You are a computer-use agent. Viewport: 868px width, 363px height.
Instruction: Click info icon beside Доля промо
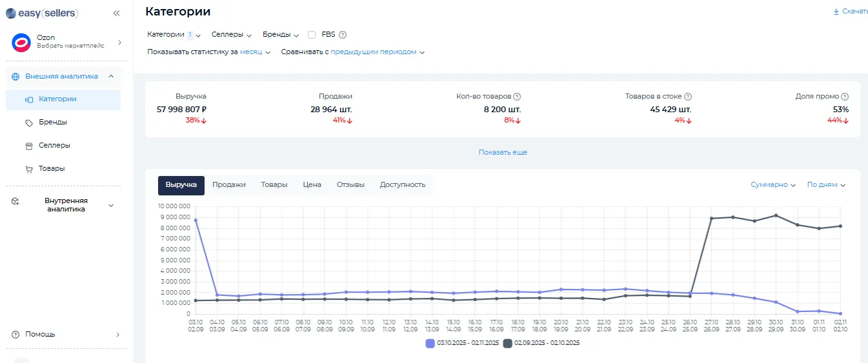click(845, 96)
